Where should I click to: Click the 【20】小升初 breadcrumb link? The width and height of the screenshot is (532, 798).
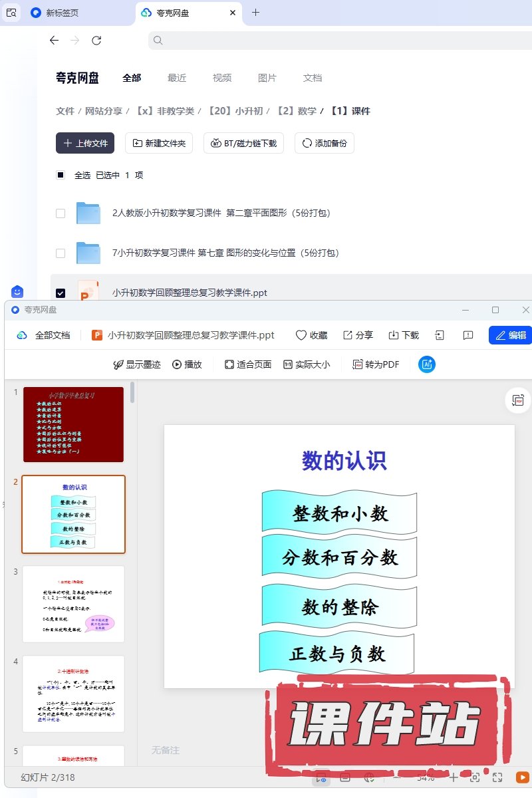235,111
